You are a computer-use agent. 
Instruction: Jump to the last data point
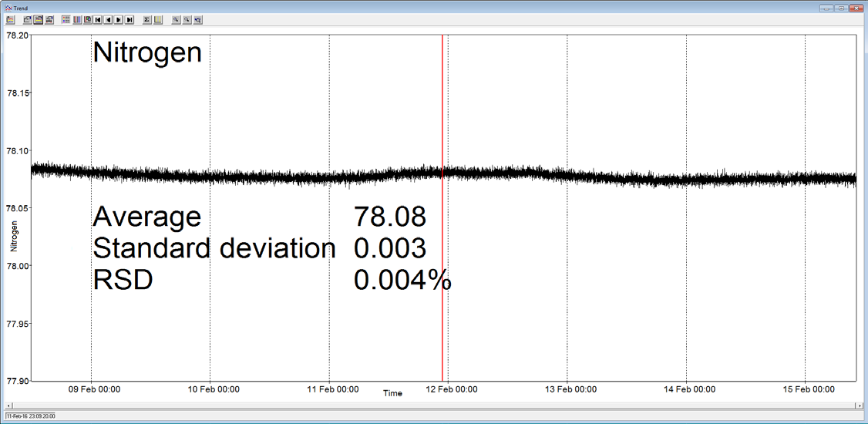coord(129,20)
